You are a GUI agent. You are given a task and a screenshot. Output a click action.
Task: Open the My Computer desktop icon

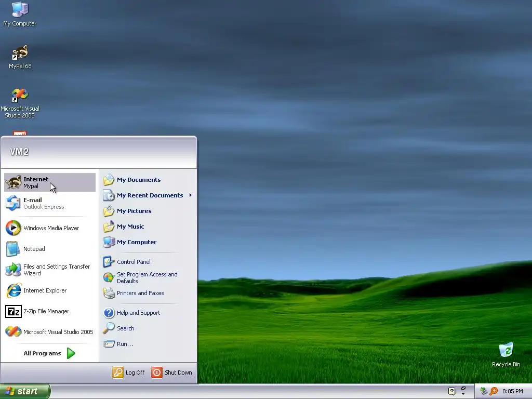coord(20,14)
